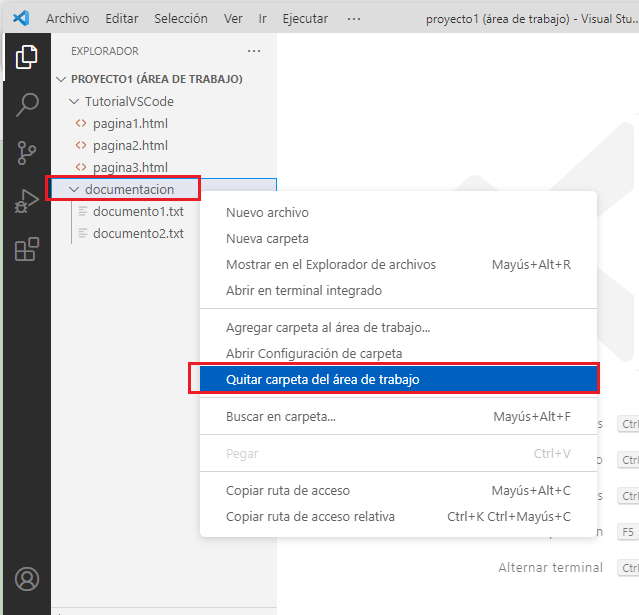Open the Explorer view in activity bar

click(x=26, y=57)
